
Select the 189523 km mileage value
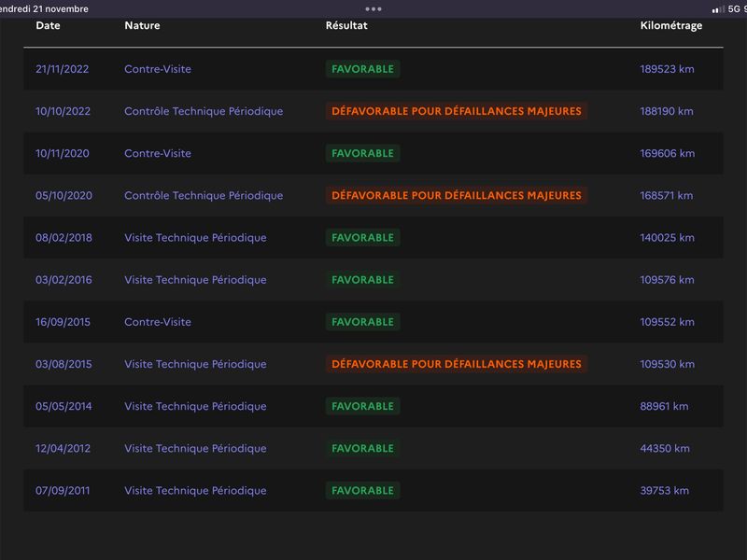click(x=667, y=69)
